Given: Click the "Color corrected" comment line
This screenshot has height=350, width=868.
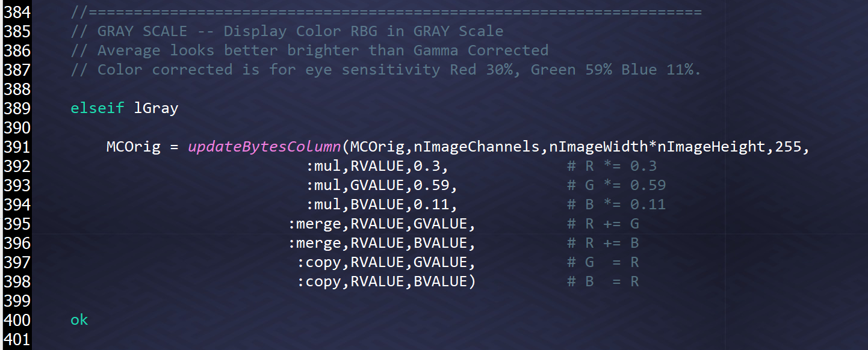Looking at the screenshot, I should click(385, 70).
